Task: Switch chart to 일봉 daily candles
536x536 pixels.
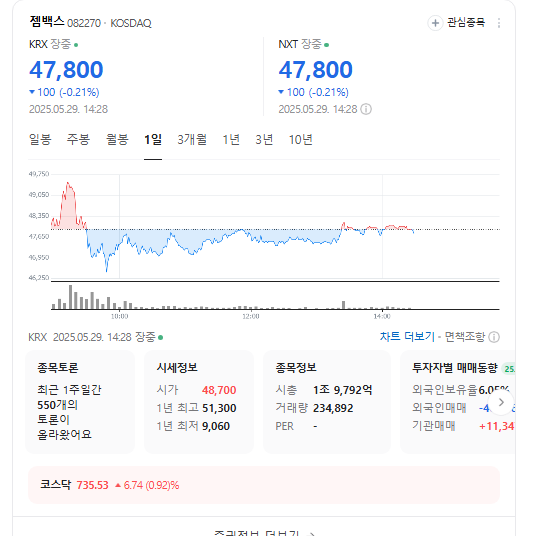Action: coord(40,139)
